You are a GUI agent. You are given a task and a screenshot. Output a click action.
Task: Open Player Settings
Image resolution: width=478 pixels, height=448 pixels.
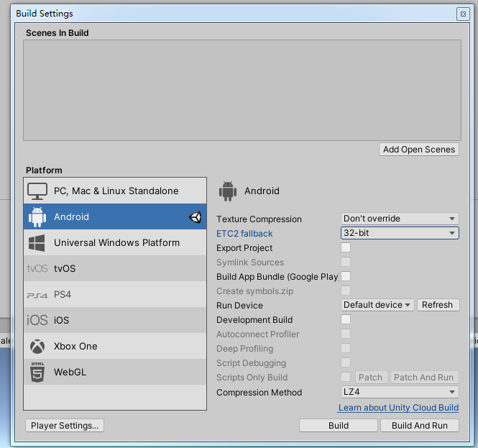click(x=65, y=426)
